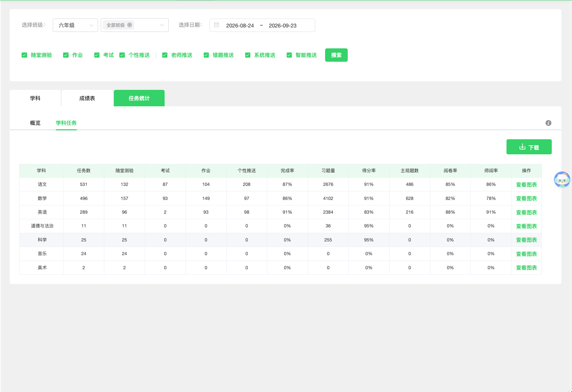Click the 下载 download button
Viewport: 572px width, 392px height.
point(529,147)
